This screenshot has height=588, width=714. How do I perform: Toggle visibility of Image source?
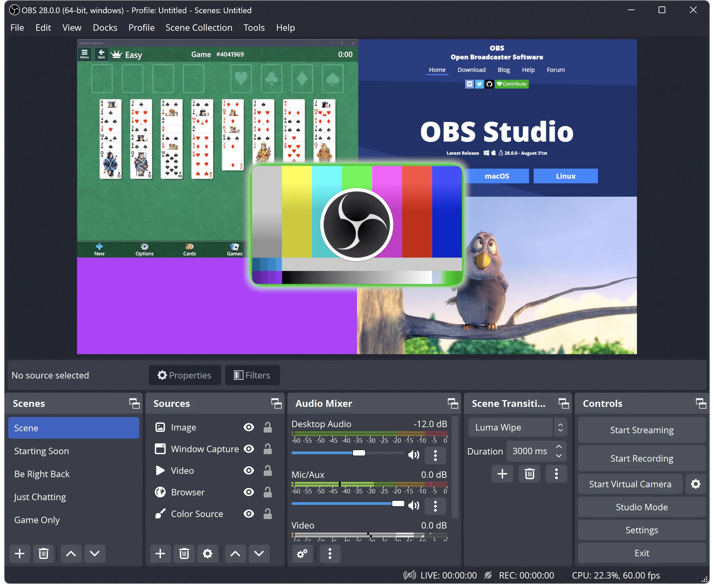[249, 427]
